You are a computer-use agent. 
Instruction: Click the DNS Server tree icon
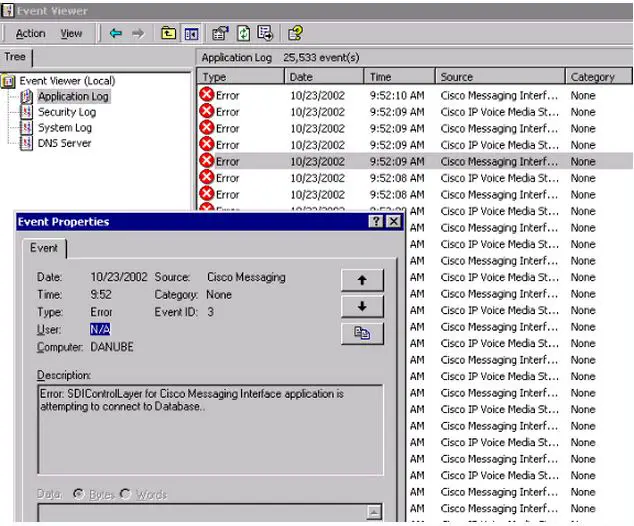click(26, 143)
